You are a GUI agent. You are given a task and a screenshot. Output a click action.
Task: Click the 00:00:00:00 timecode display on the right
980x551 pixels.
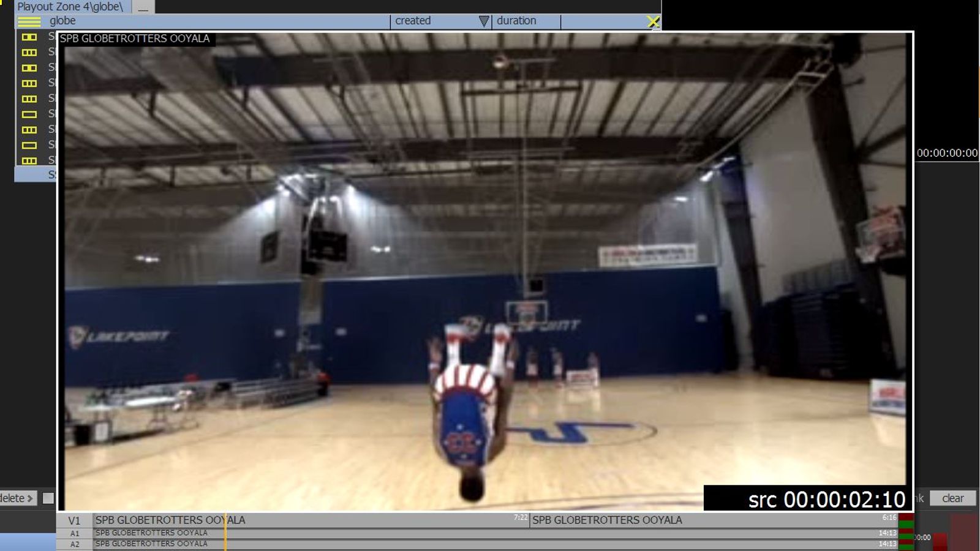(x=948, y=153)
